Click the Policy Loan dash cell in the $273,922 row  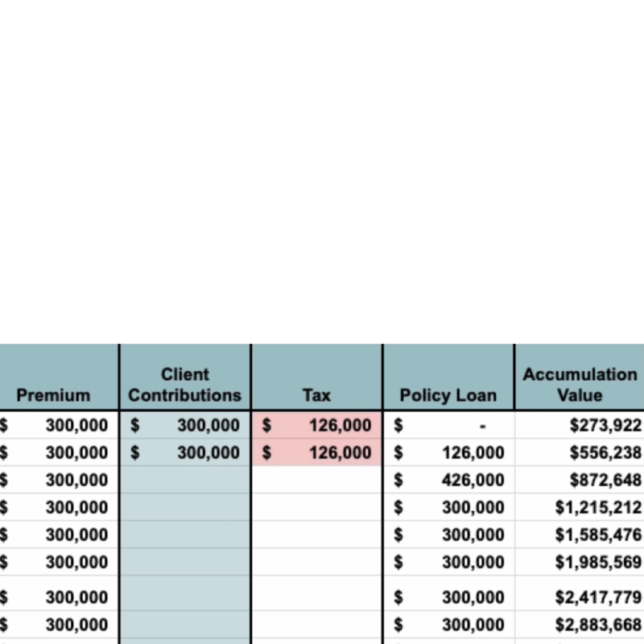(448, 425)
